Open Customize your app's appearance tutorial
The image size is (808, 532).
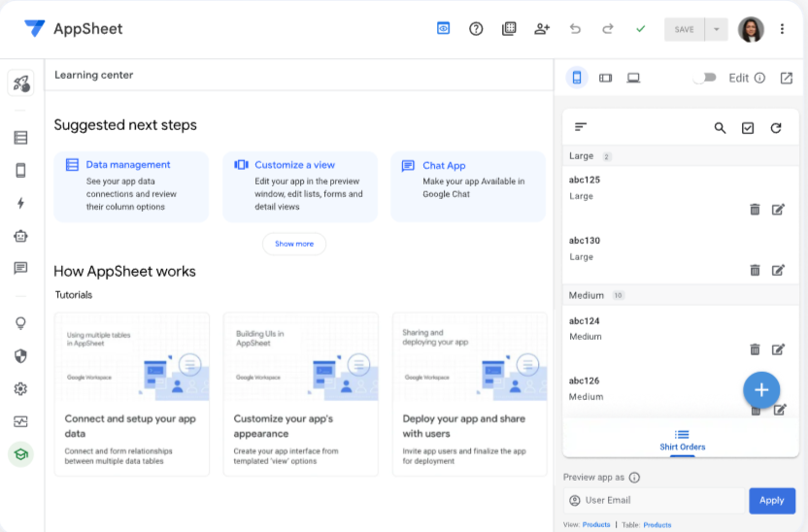click(301, 394)
